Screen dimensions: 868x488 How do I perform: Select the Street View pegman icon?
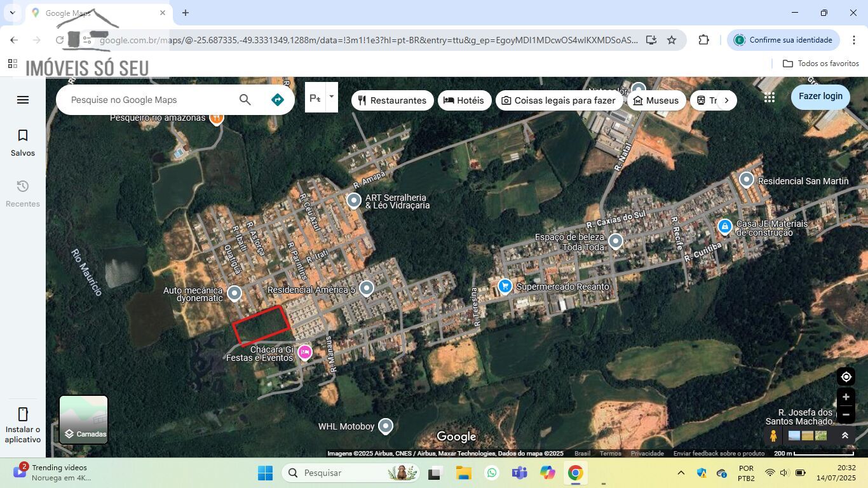point(773,436)
